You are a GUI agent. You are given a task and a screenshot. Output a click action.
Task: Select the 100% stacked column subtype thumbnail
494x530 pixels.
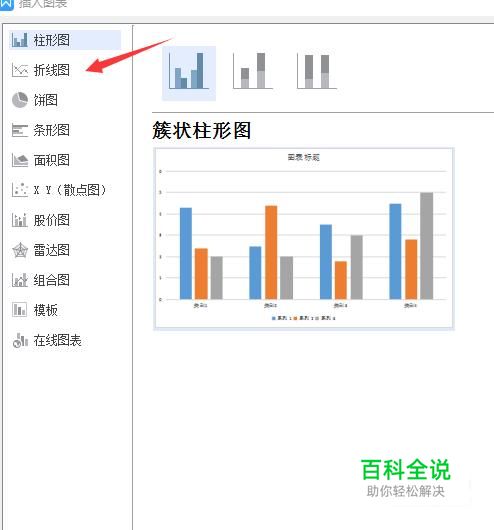[x=317, y=71]
